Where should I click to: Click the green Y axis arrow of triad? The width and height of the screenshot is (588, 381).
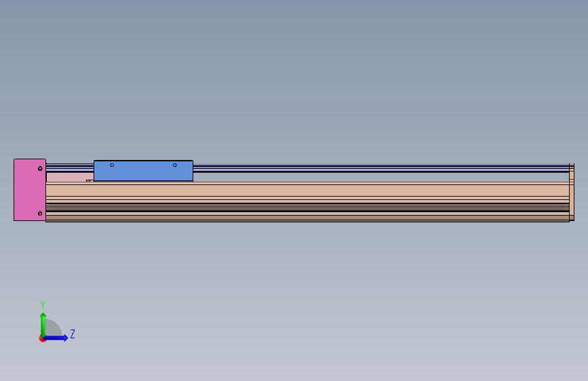pyautogui.click(x=43, y=324)
